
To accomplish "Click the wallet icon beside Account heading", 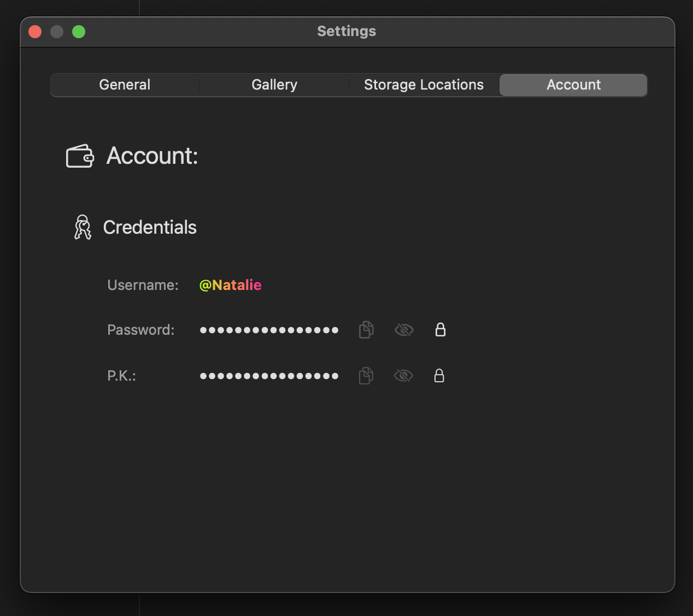I will click(x=80, y=156).
